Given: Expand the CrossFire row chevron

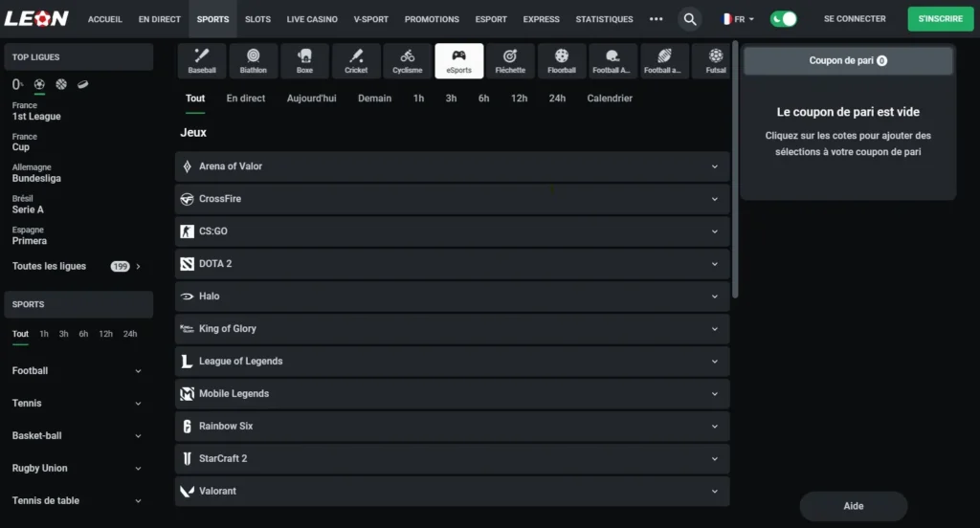Looking at the screenshot, I should pyautogui.click(x=714, y=199).
